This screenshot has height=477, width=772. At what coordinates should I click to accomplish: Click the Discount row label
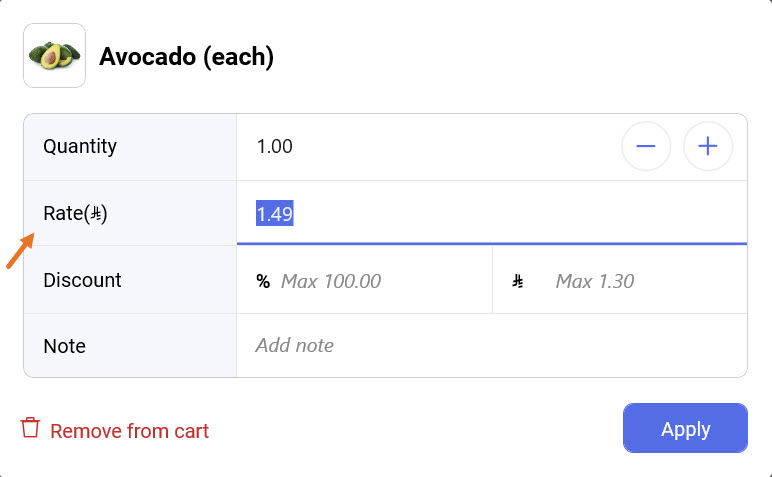pos(82,281)
